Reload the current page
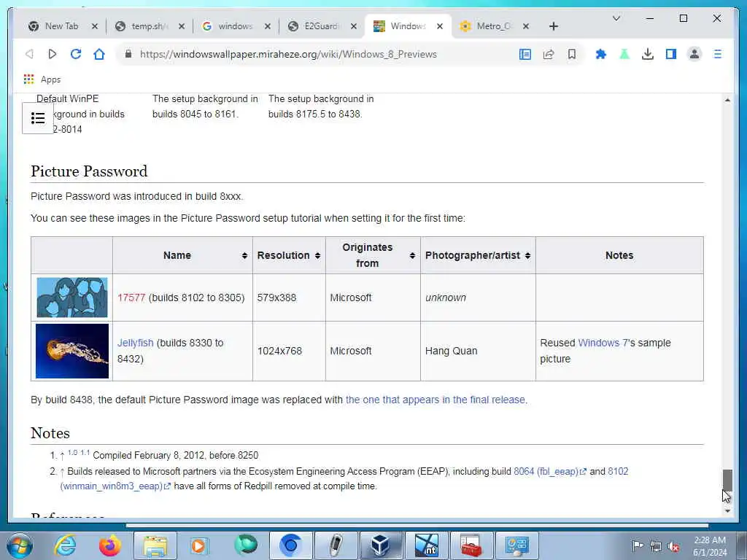The image size is (747, 560). pyautogui.click(x=76, y=54)
